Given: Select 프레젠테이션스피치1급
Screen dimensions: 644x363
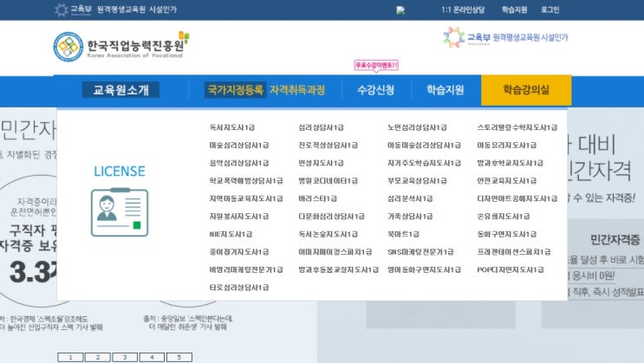Looking at the screenshot, I should click(514, 252).
